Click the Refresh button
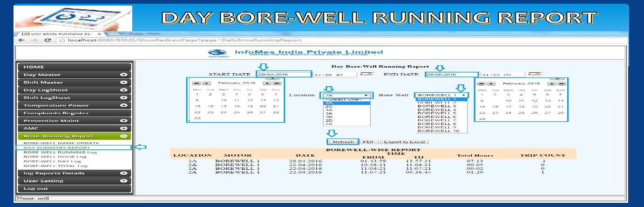Viewport: 644px width, 207px height. [x=344, y=142]
